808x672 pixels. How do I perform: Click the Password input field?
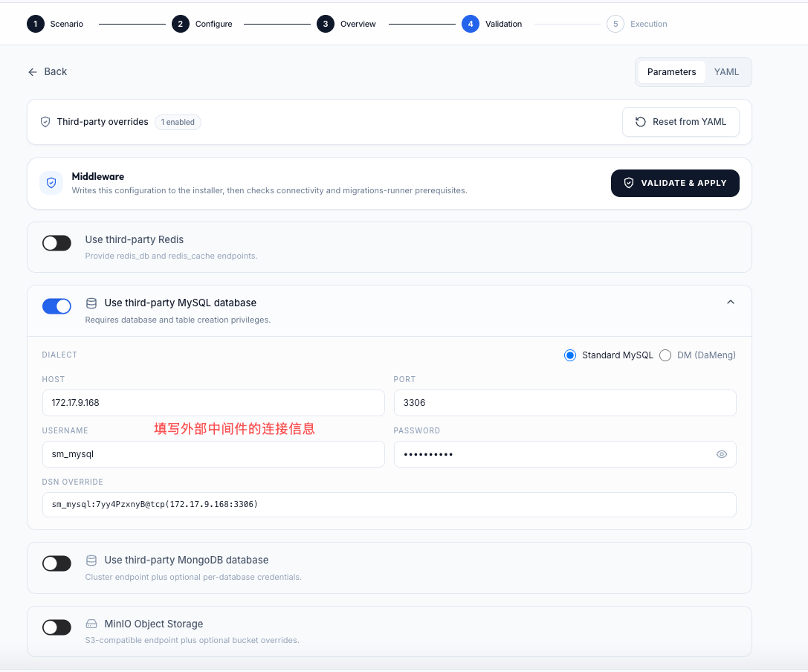(565, 454)
